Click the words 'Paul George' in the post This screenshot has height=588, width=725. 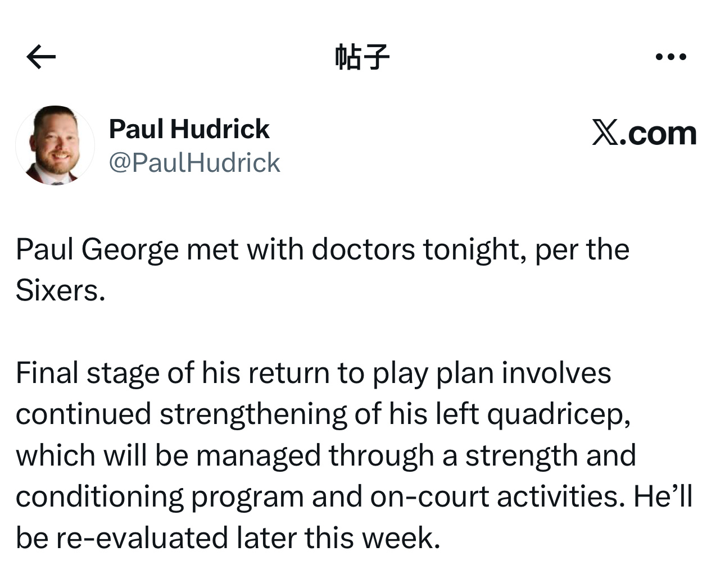click(97, 249)
